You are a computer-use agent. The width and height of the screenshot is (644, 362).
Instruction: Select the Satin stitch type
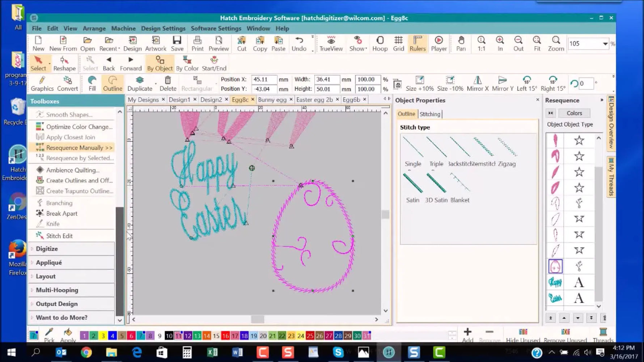(x=412, y=188)
